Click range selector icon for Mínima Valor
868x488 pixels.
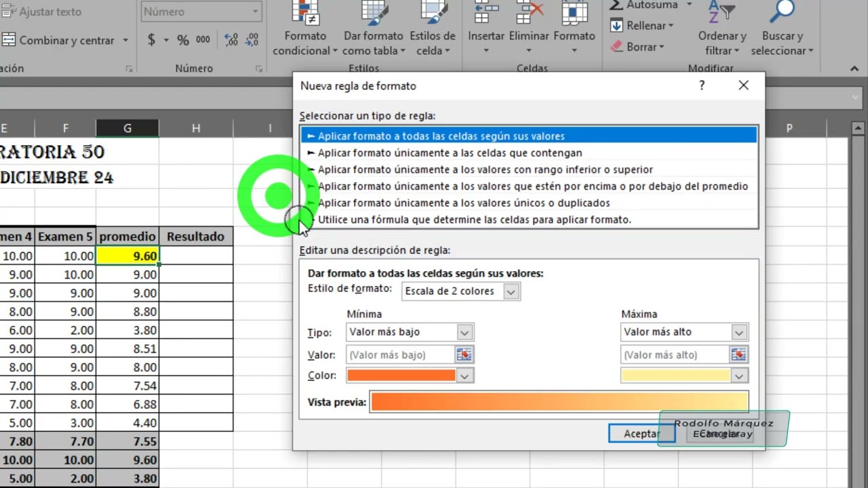465,354
